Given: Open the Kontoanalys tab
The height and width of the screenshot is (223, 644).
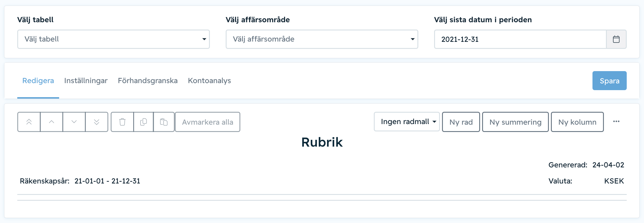Looking at the screenshot, I should (209, 81).
